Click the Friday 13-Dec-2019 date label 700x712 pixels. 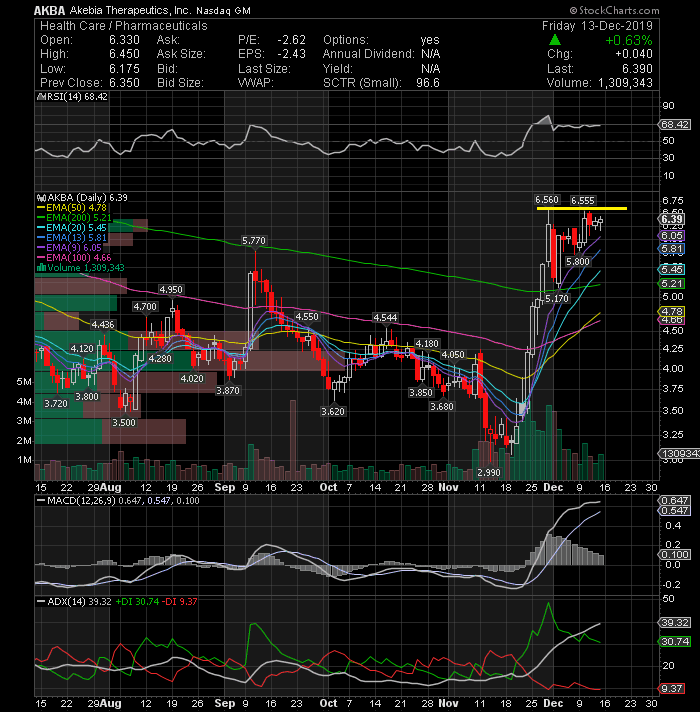coord(597,25)
